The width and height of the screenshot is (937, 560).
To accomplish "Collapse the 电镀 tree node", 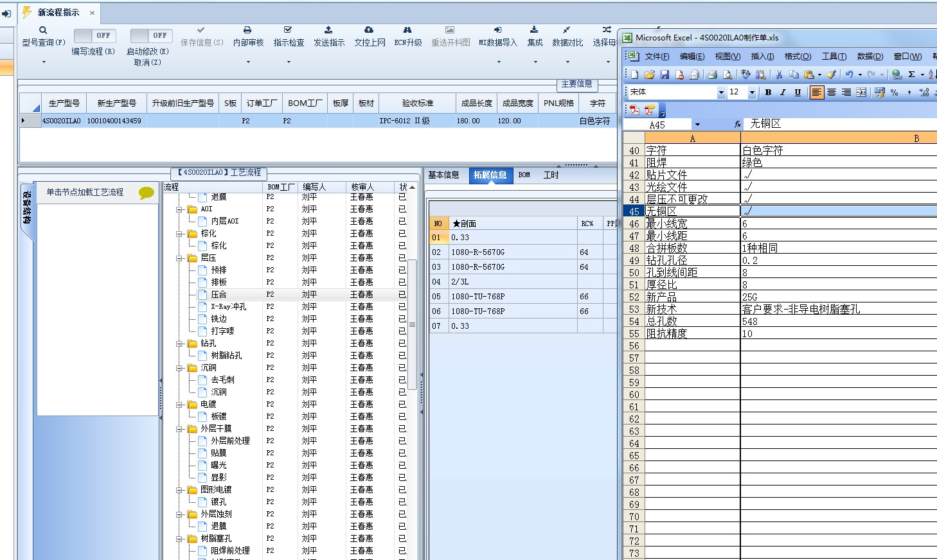I will pos(180,405).
